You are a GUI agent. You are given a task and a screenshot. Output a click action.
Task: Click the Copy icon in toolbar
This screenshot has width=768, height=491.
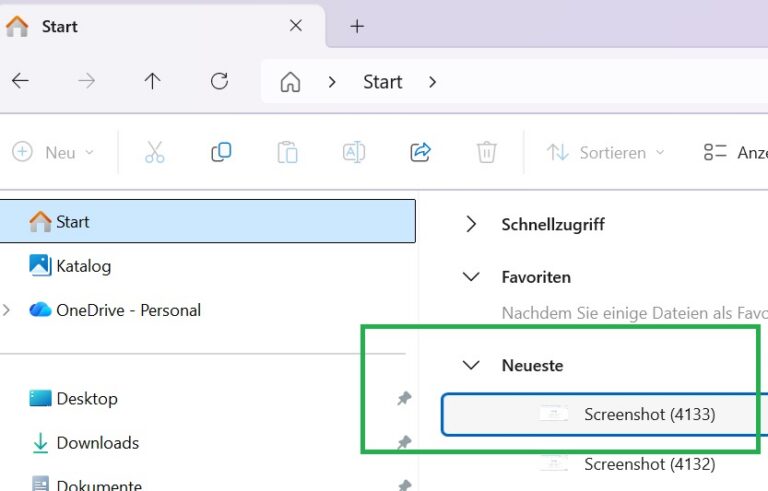coord(221,152)
